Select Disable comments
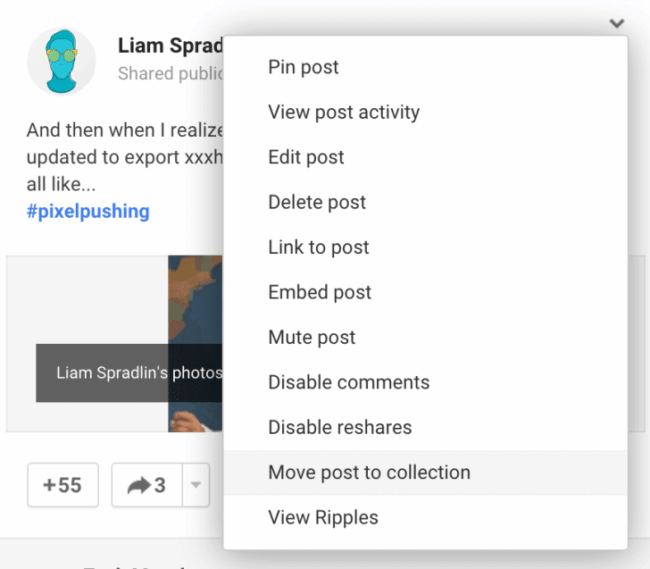650x569 pixels. click(x=348, y=382)
